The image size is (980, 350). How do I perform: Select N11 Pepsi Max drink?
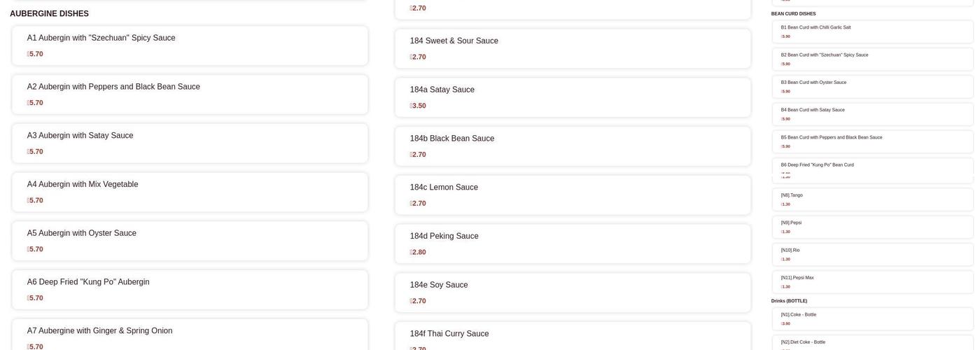pos(872,282)
